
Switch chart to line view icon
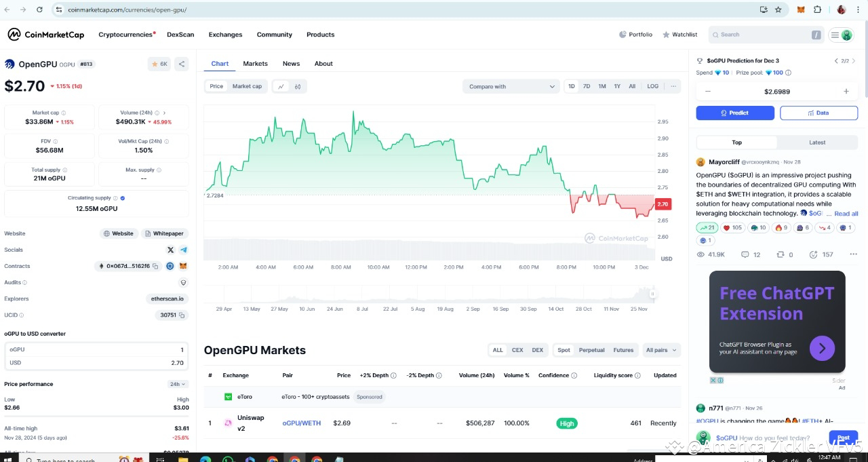(281, 86)
